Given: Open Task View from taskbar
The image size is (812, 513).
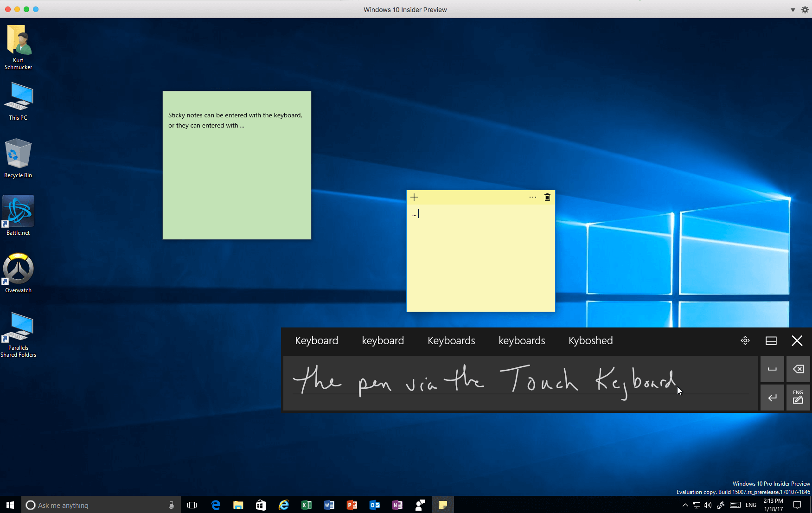Looking at the screenshot, I should click(192, 505).
